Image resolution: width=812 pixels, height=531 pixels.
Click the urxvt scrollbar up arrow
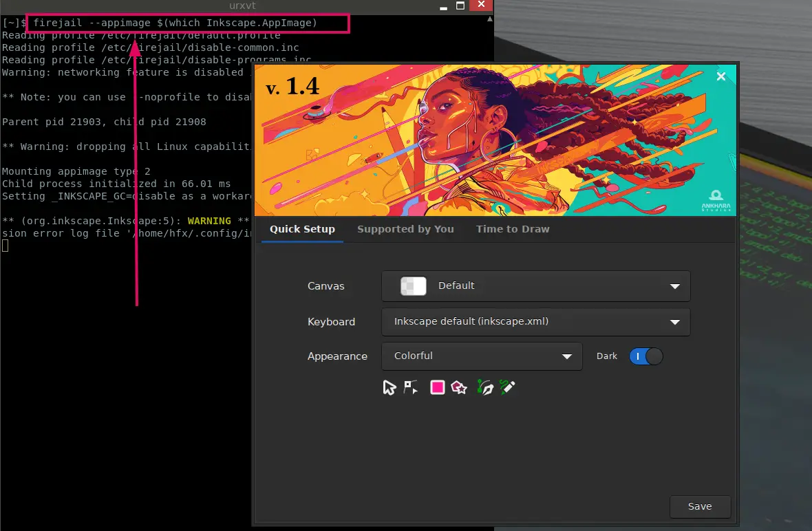tap(490, 19)
